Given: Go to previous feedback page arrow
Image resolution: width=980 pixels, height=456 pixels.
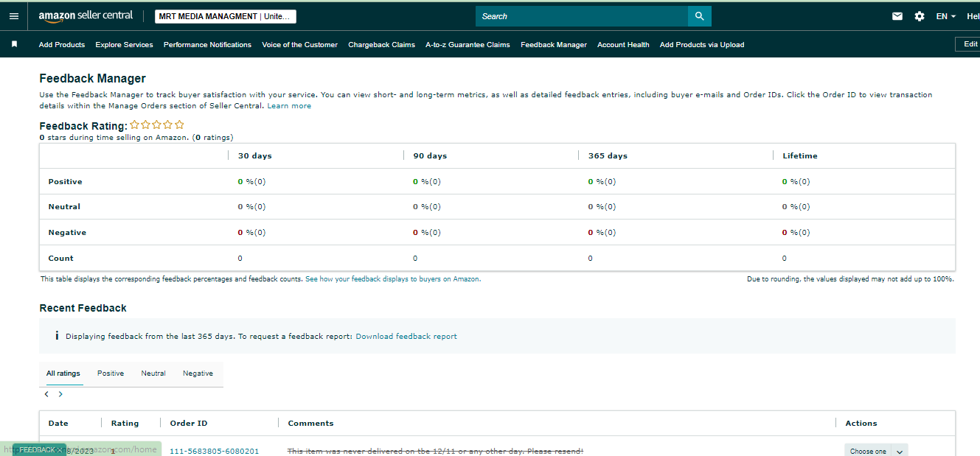Looking at the screenshot, I should (46, 394).
